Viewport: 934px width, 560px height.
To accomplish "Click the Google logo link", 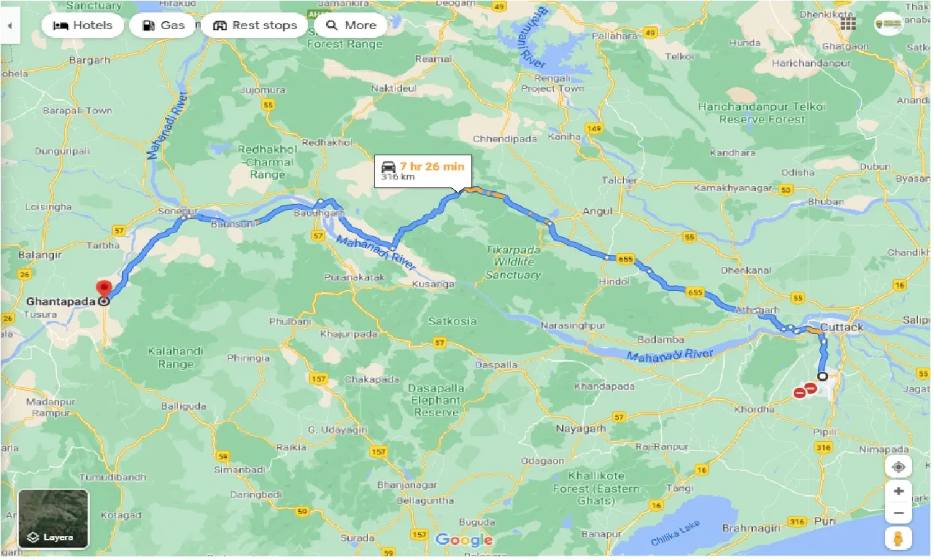I will (463, 540).
